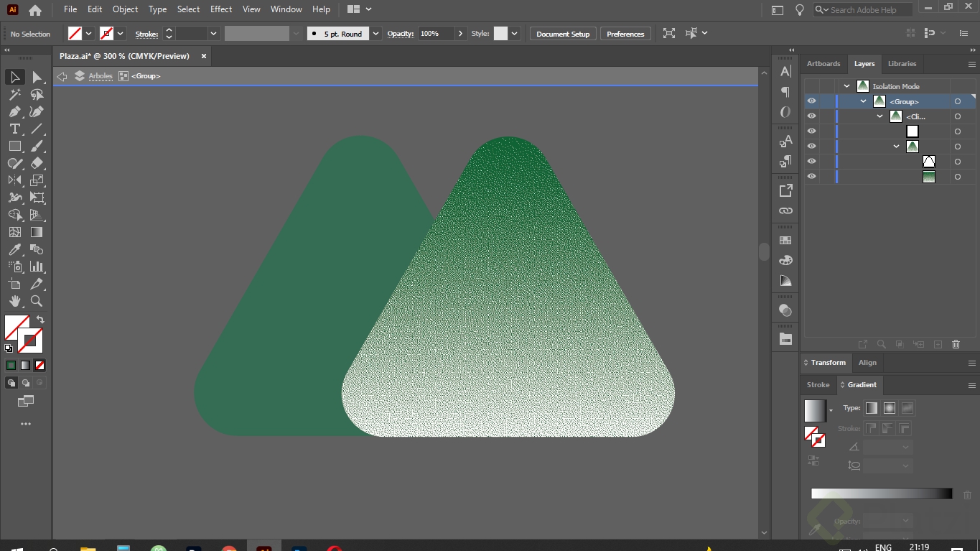The width and height of the screenshot is (980, 551).
Task: Choose the Hand tool
Action: coord(14,302)
